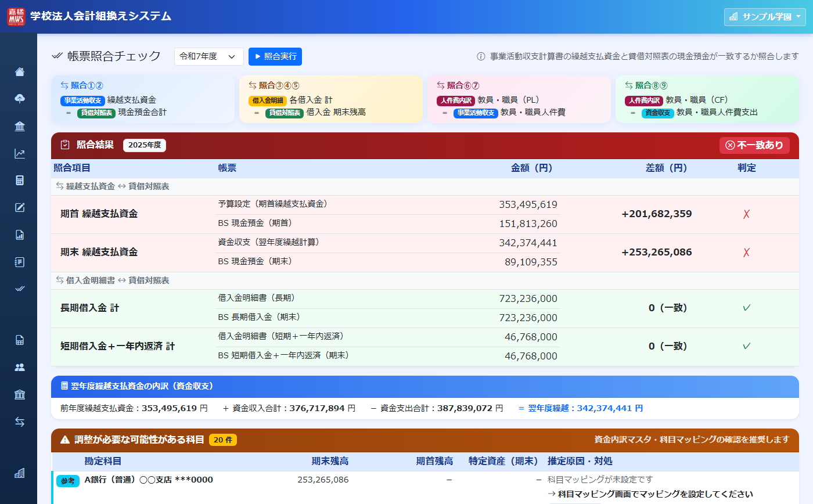Click the warning triangle in the 調整が必要 header
This screenshot has width=813, height=504.
[x=65, y=440]
